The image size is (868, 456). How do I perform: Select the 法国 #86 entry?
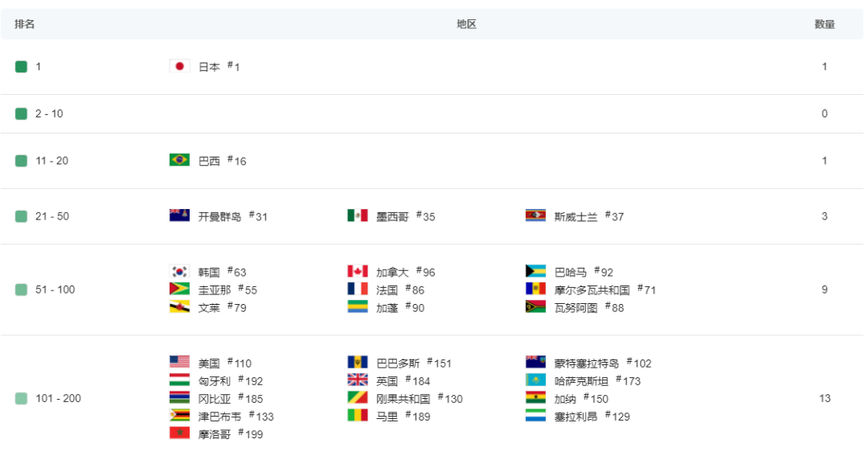point(400,290)
